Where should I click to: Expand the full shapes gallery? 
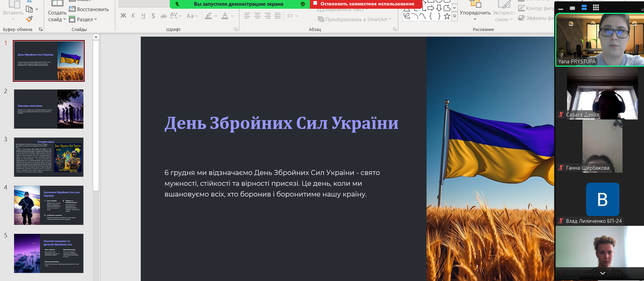click(x=454, y=16)
